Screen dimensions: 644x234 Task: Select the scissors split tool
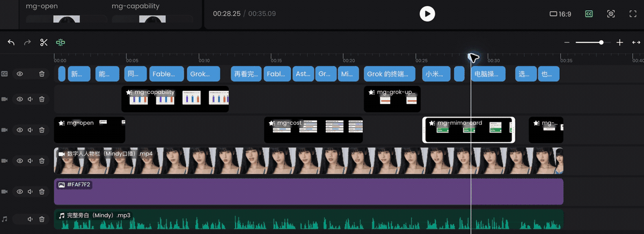pyautogui.click(x=44, y=42)
